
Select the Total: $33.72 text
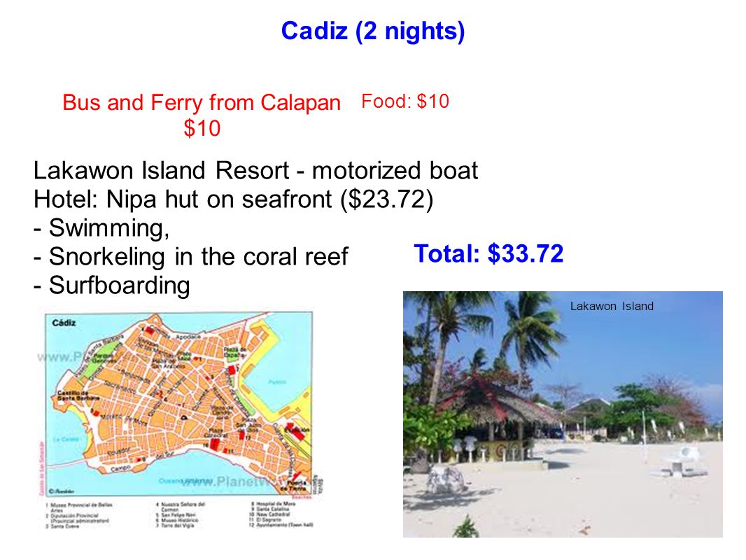488,253
